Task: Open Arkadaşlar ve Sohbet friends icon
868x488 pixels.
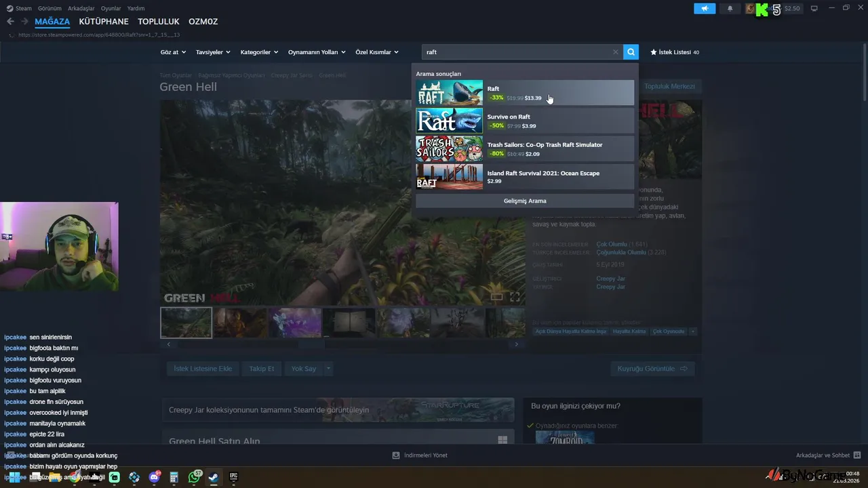Action: 857,455
